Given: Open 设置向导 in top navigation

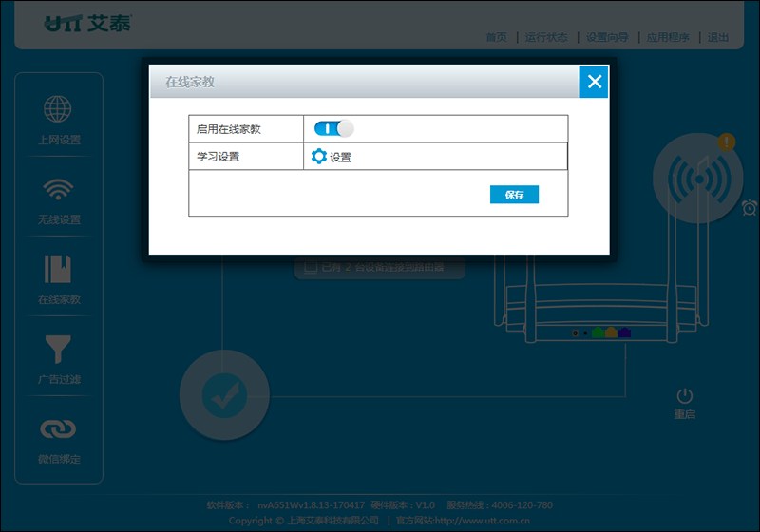Looking at the screenshot, I should coord(607,37).
